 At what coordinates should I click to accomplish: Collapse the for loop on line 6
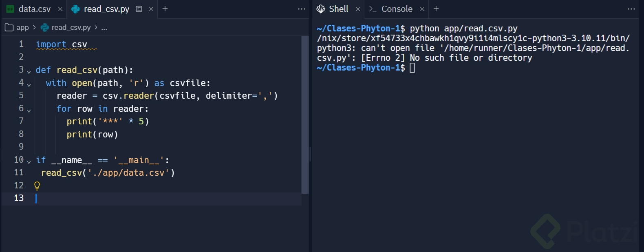(29, 111)
